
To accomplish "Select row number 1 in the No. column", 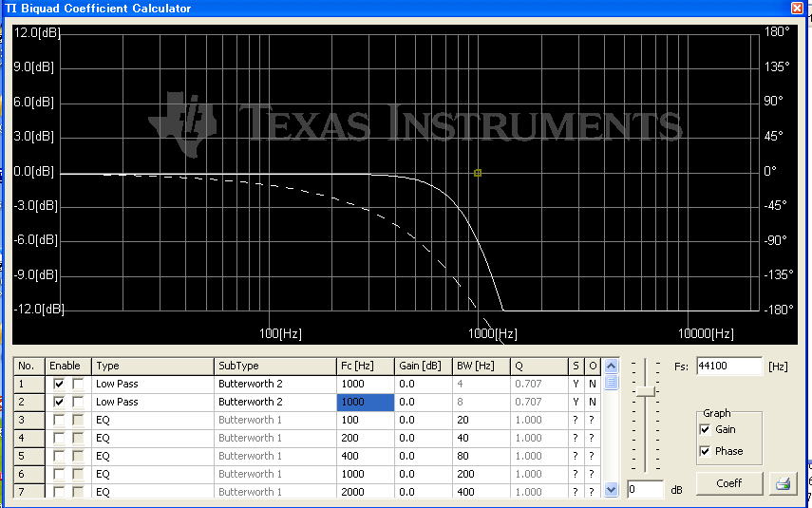I will click(x=29, y=384).
